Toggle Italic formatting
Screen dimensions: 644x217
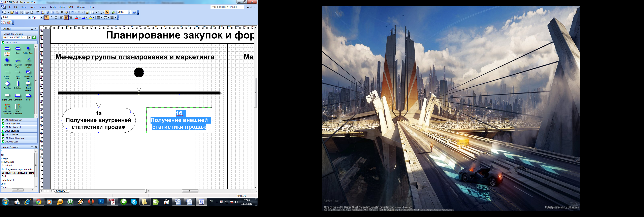coord(51,17)
